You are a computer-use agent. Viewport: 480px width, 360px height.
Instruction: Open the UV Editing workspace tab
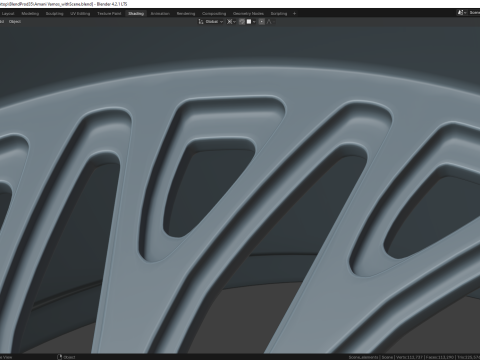pos(80,14)
